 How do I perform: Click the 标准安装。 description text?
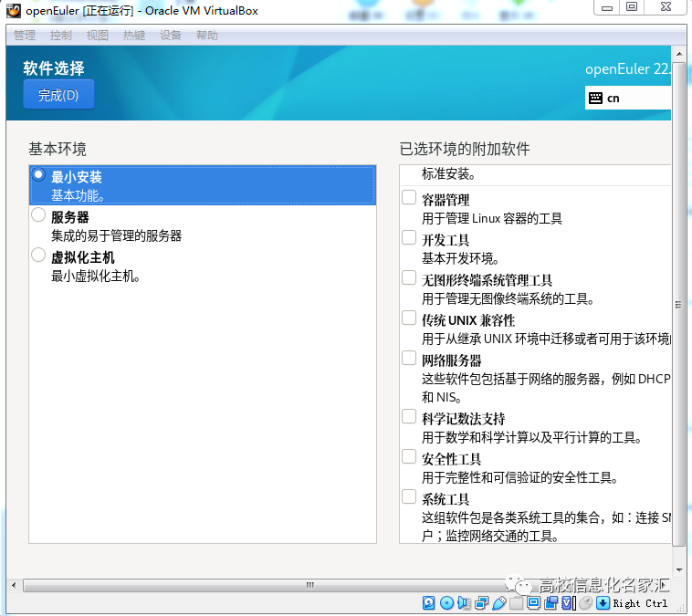tap(448, 174)
